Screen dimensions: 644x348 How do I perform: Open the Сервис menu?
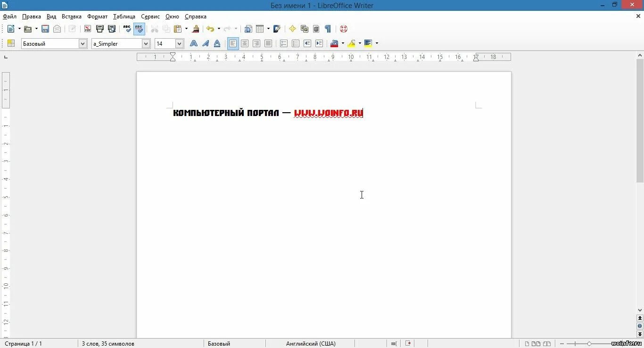coord(150,16)
